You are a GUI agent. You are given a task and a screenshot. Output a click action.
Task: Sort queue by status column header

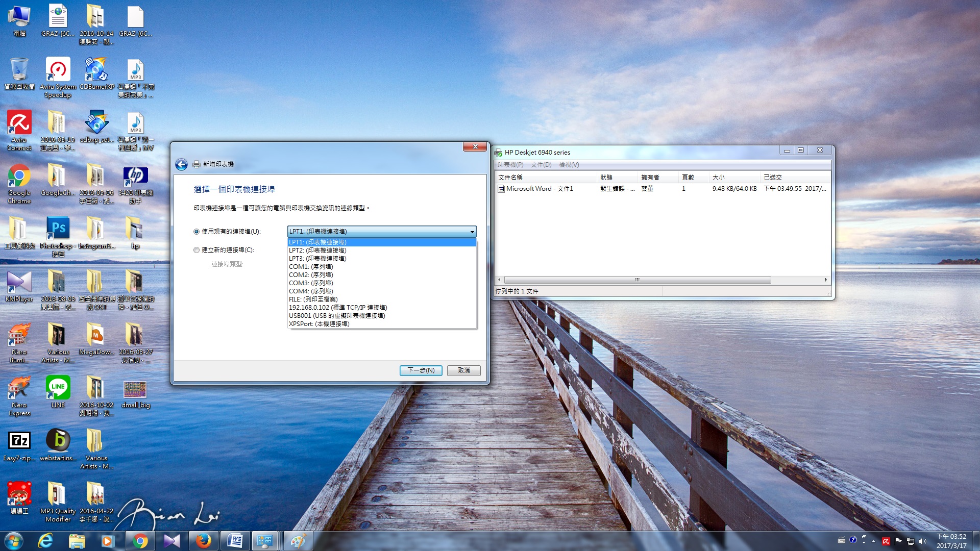coord(617,178)
